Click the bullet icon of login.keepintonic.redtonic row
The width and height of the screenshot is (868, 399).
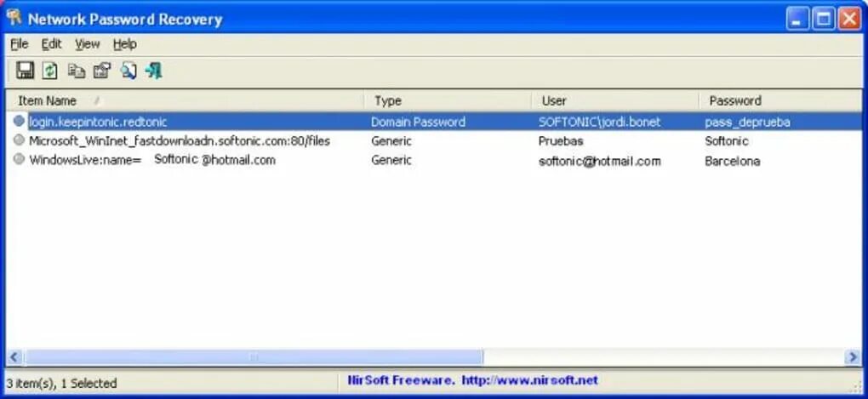click(20, 121)
